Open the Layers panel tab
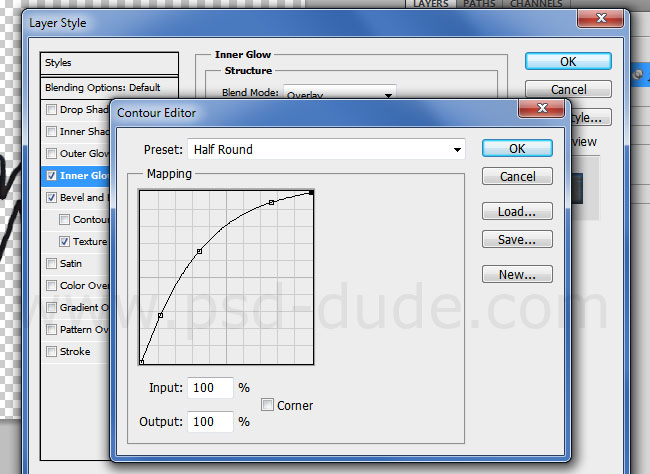 pos(430,5)
